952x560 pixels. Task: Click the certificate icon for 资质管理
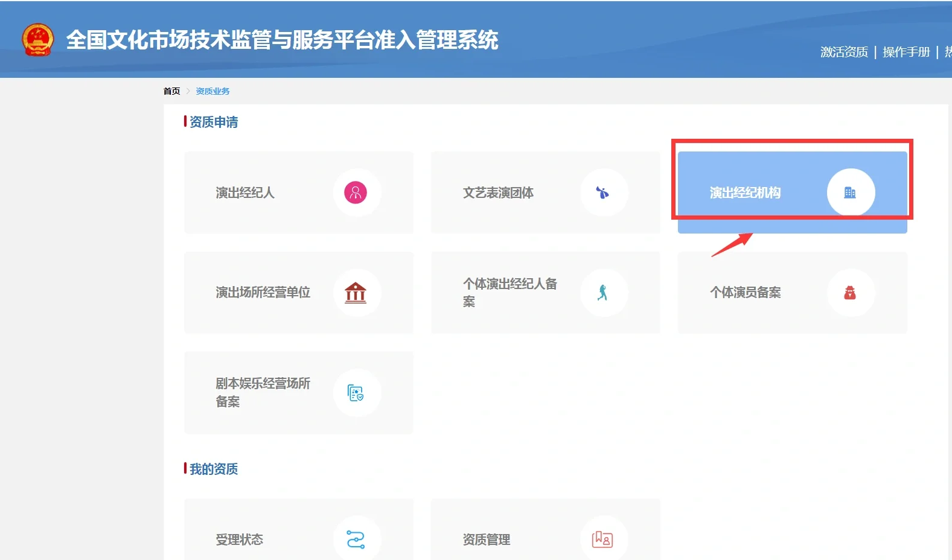pyautogui.click(x=602, y=539)
